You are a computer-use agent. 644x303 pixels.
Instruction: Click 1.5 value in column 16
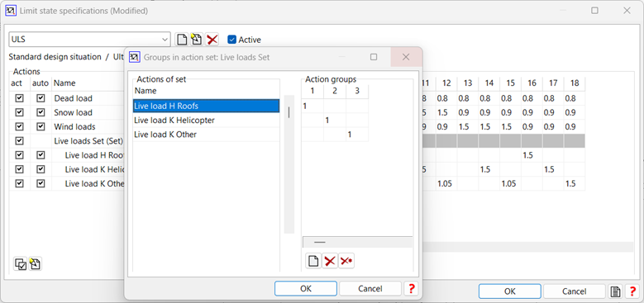tap(532, 155)
